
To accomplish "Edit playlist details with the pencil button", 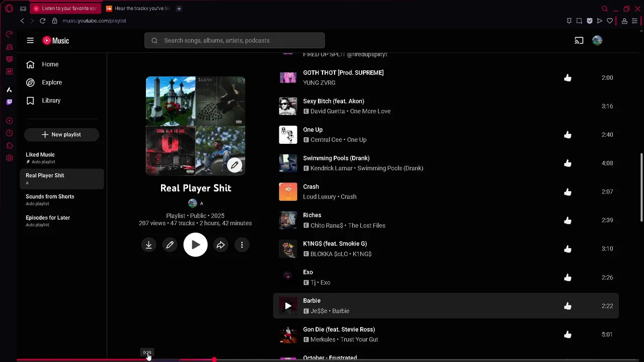I will 170,245.
